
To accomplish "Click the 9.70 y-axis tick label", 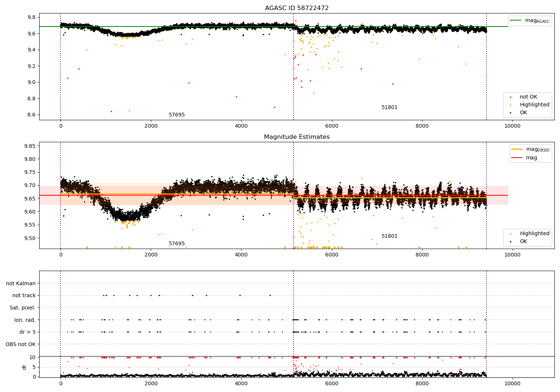I will pyautogui.click(x=29, y=186).
